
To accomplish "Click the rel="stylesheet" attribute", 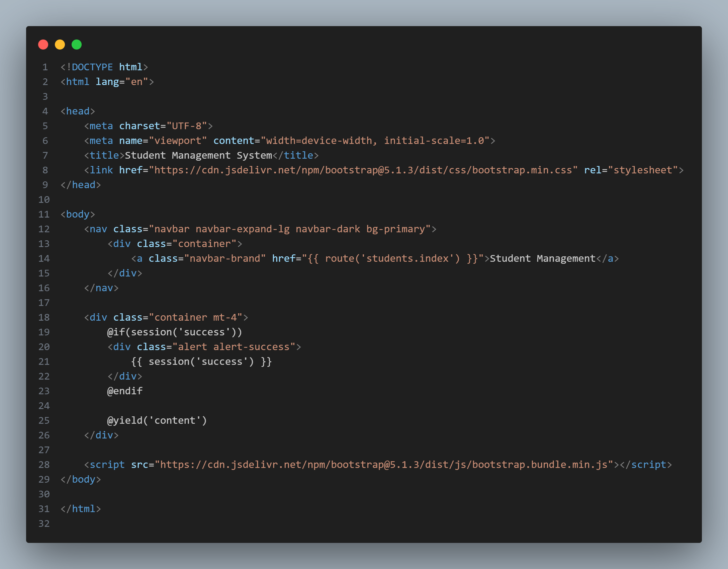I will coord(631,170).
